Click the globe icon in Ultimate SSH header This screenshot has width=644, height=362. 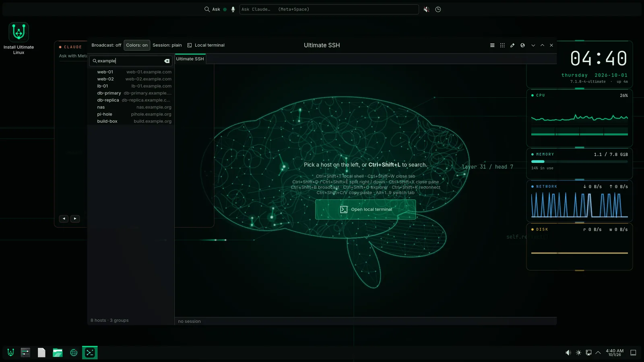[522, 45]
